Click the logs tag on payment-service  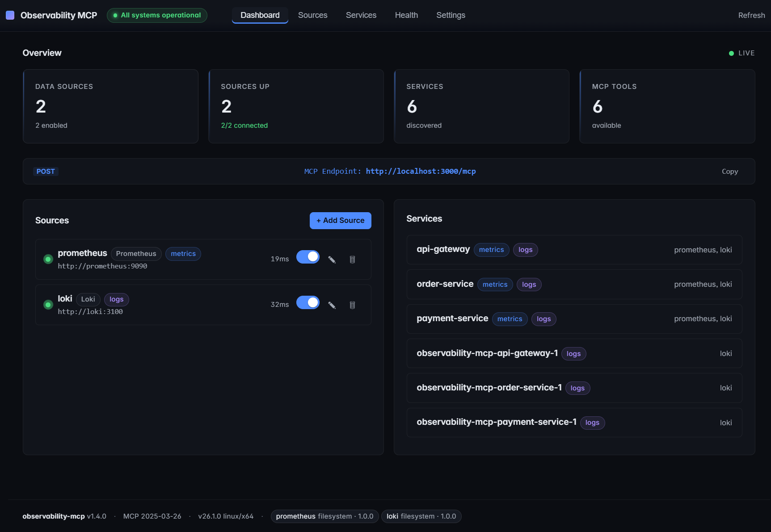(x=544, y=319)
